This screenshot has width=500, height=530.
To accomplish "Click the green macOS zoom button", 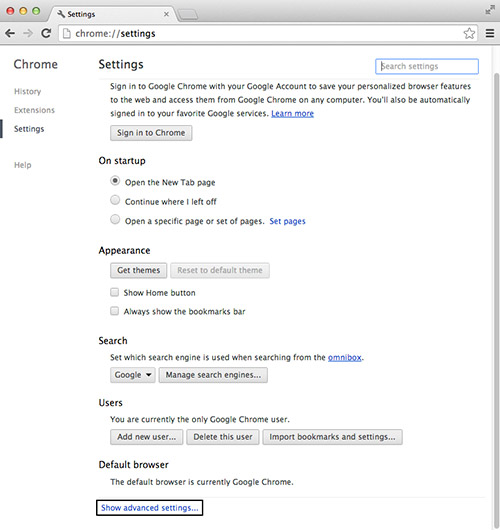I will [x=36, y=11].
